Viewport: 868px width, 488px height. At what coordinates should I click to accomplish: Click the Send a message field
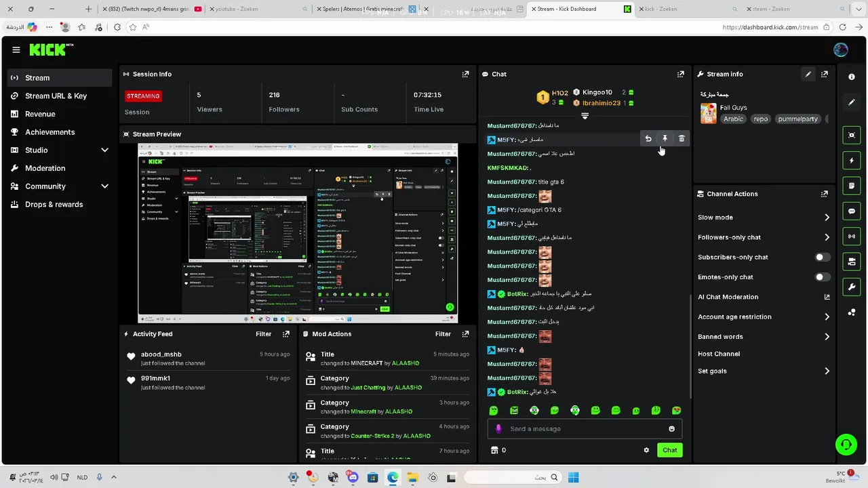pyautogui.click(x=585, y=429)
